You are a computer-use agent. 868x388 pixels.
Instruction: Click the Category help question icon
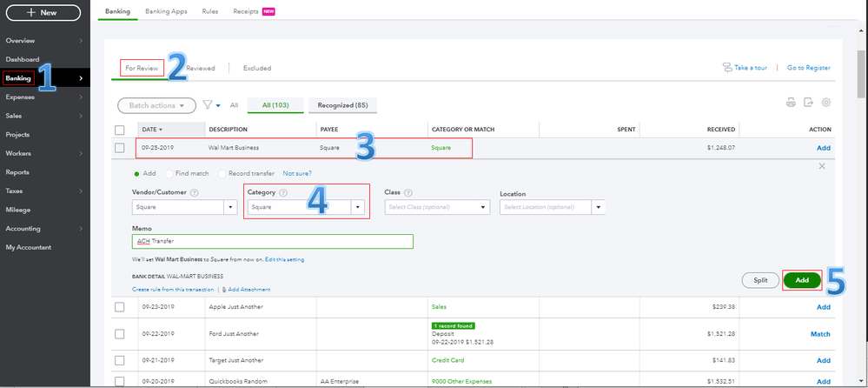click(283, 193)
